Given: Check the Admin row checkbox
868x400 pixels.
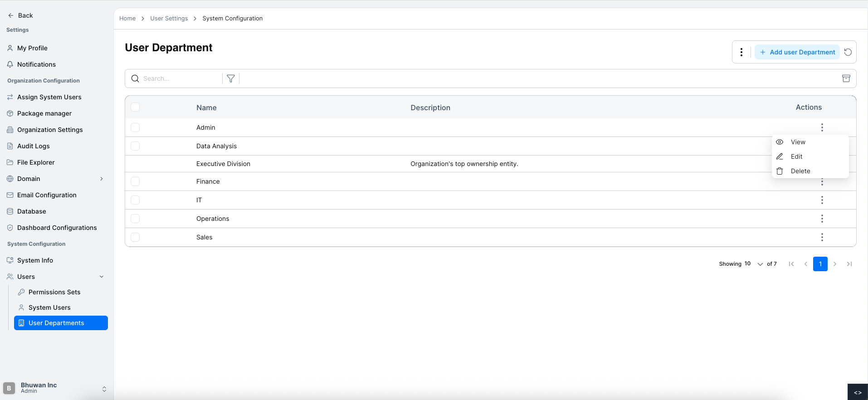Looking at the screenshot, I should click(135, 127).
